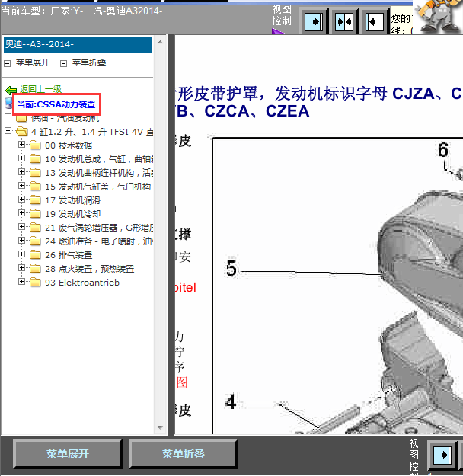Click the bottom 菜单展开 button
Image resolution: width=463 pixels, height=476 pixels.
tap(68, 454)
